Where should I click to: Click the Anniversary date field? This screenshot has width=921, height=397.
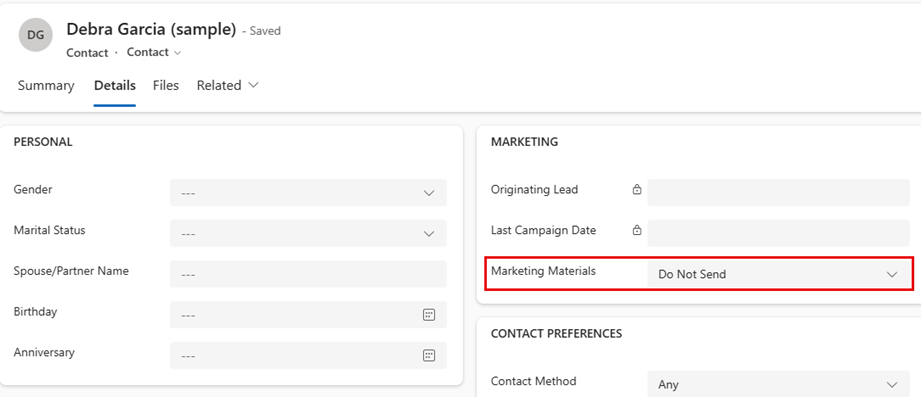tap(308, 355)
